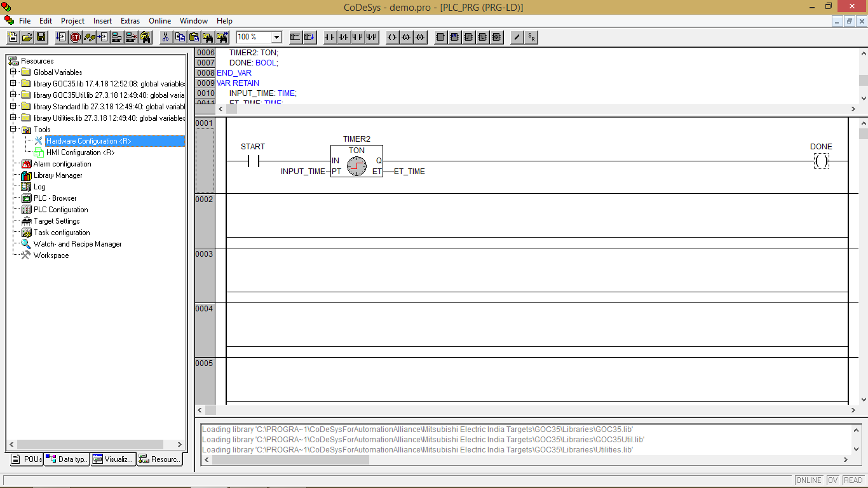Open Task configuration resource
868x488 pixels.
(x=62, y=233)
